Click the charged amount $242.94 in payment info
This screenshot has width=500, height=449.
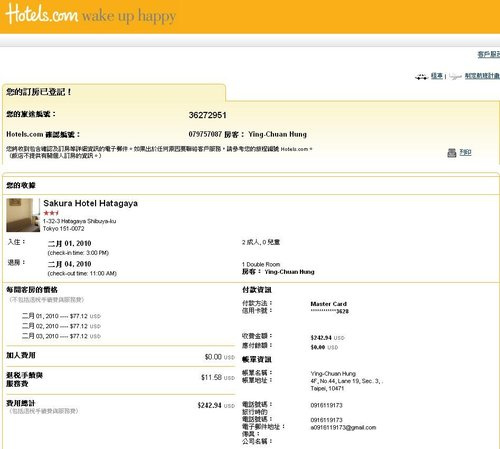click(x=327, y=338)
